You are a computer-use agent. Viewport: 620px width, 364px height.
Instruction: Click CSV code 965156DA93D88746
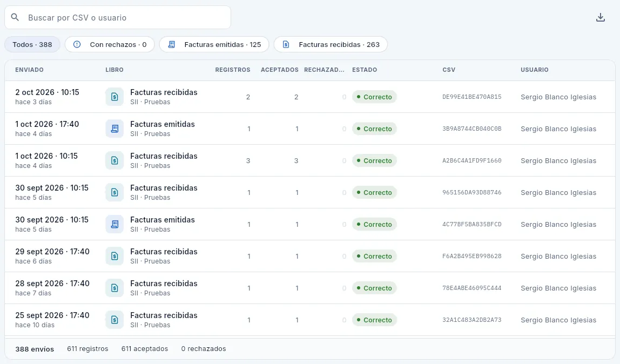471,192
